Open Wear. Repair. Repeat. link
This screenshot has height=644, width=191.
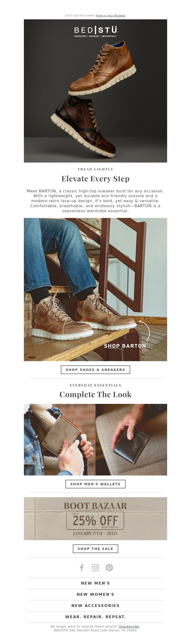95,617
